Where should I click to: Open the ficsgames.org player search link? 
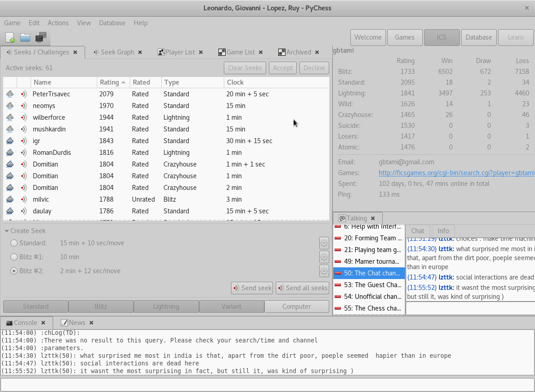coord(455,172)
